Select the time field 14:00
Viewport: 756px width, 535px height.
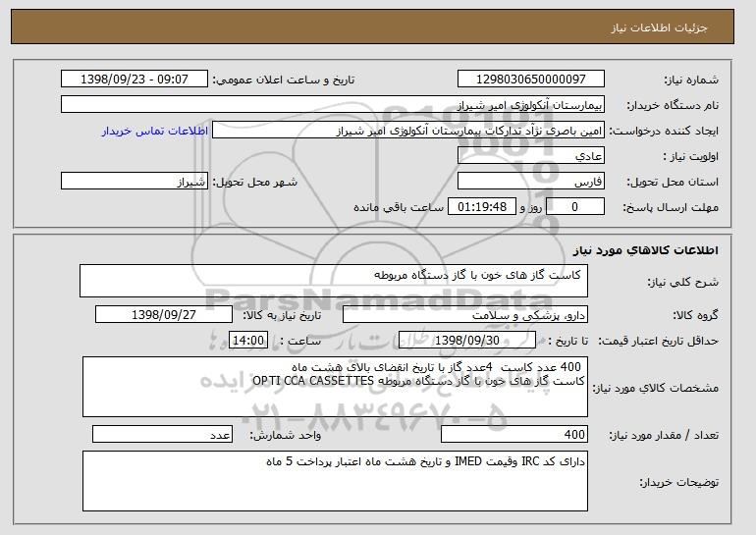[x=248, y=341]
